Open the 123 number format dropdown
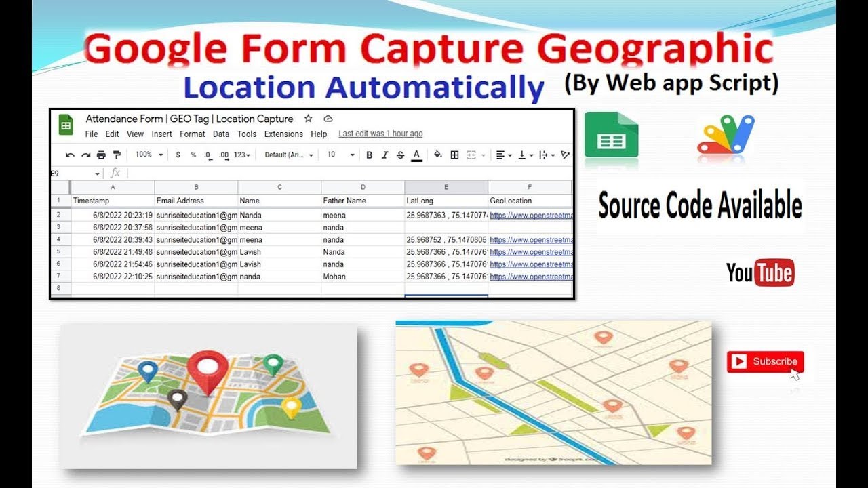 pyautogui.click(x=242, y=155)
